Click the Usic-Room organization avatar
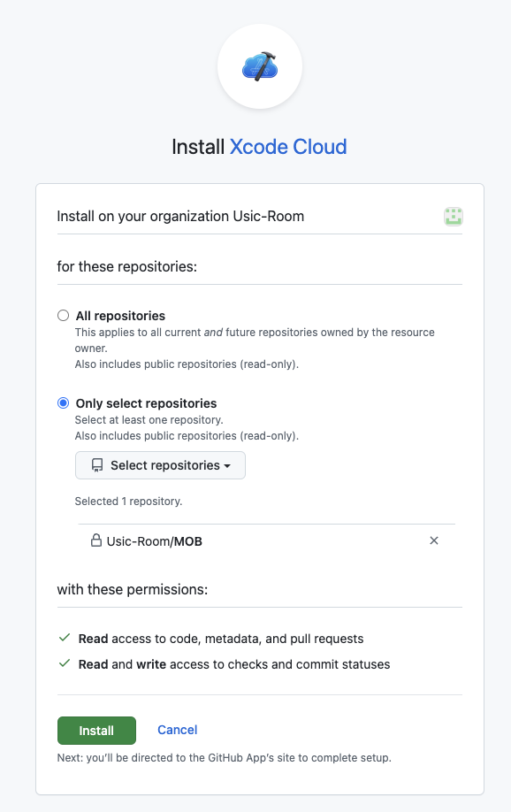The width and height of the screenshot is (511, 812). pyautogui.click(x=453, y=217)
